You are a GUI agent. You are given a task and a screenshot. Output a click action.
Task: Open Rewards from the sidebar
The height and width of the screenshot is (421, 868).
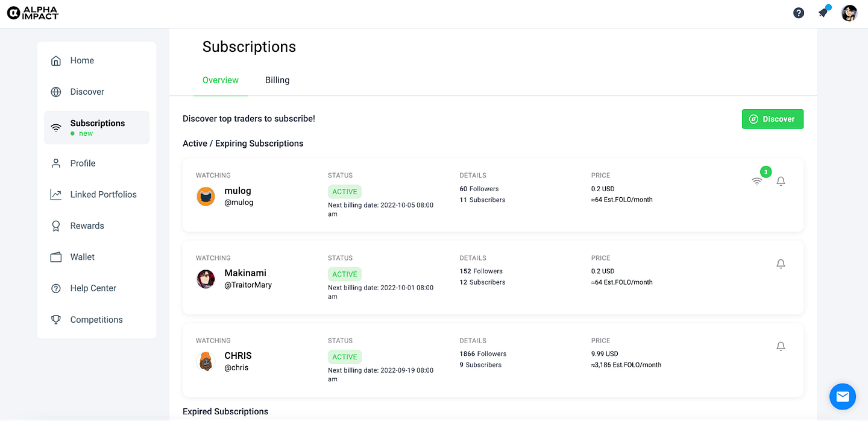pos(87,226)
